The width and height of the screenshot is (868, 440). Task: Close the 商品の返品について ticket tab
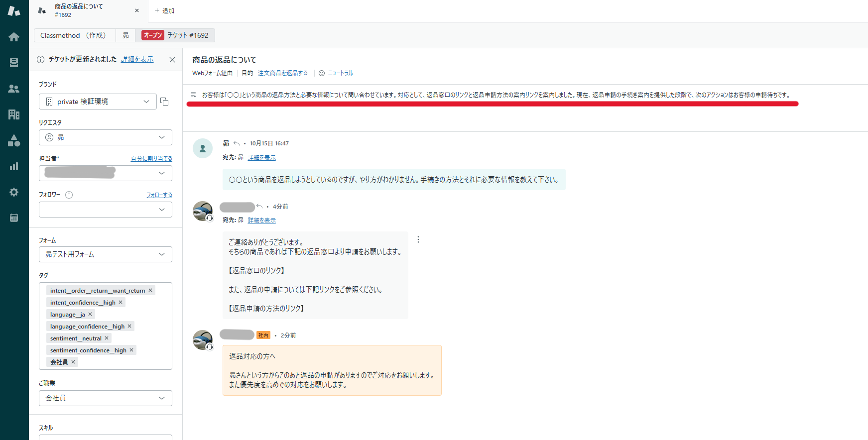click(x=137, y=10)
